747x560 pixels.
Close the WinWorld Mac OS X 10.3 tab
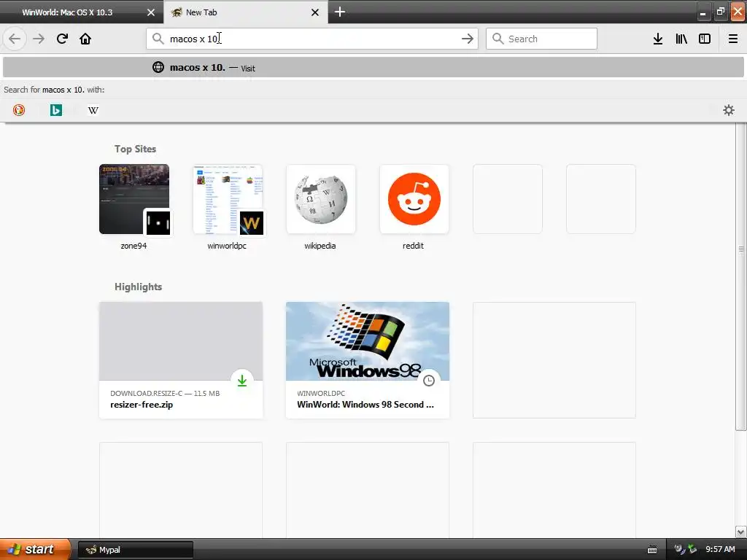(150, 12)
